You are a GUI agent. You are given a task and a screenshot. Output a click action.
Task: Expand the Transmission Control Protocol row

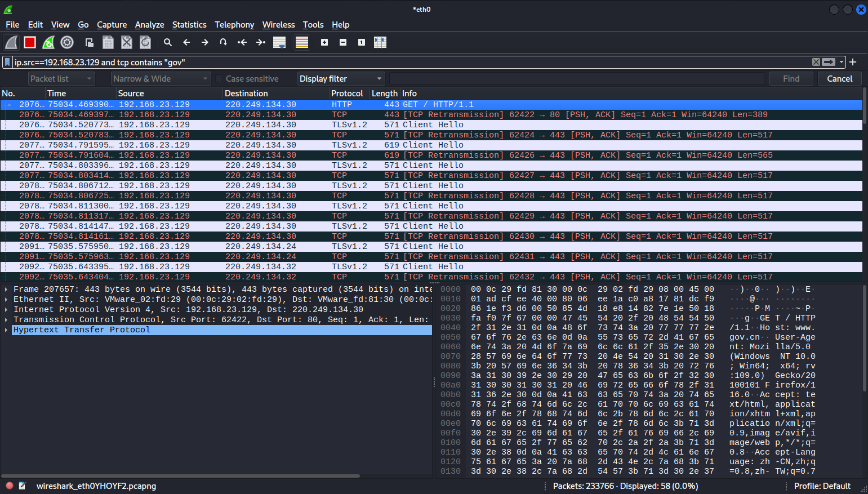coord(6,320)
